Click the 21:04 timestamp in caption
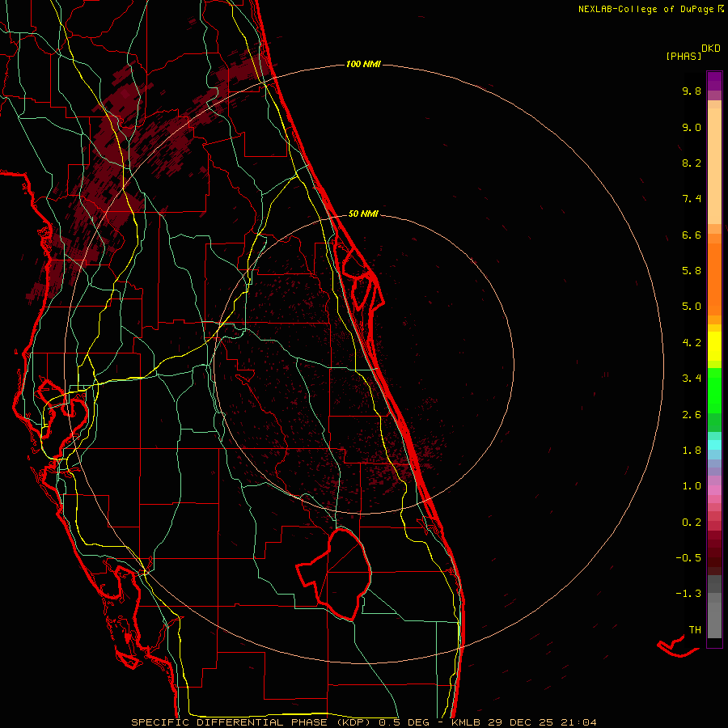Screen dimensions: 728x728 [578, 722]
